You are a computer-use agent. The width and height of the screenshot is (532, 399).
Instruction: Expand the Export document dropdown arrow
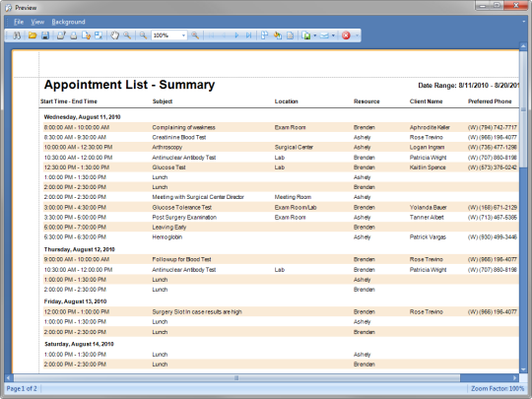(x=315, y=35)
